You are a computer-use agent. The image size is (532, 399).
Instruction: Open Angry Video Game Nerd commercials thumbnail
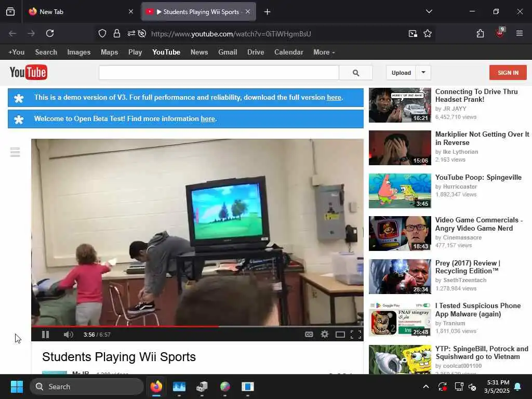400,233
